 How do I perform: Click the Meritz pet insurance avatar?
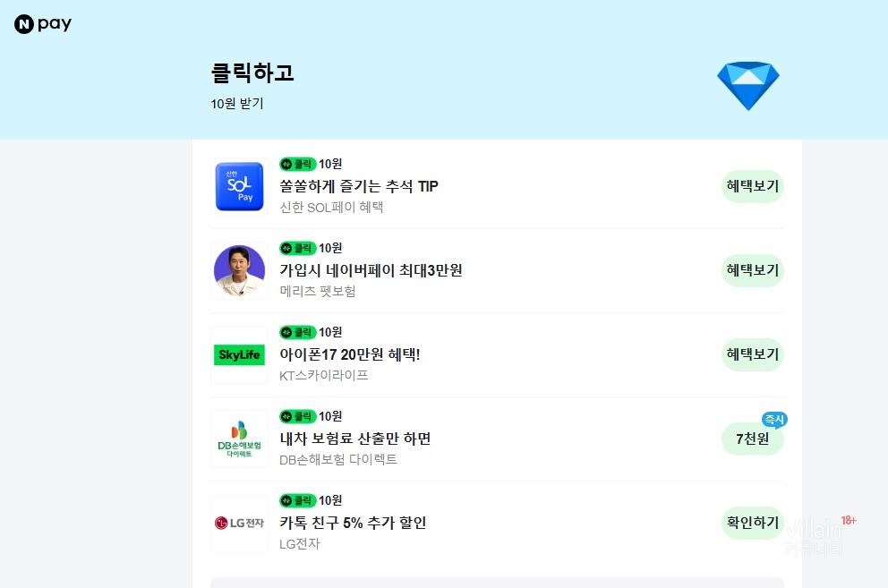(x=239, y=270)
